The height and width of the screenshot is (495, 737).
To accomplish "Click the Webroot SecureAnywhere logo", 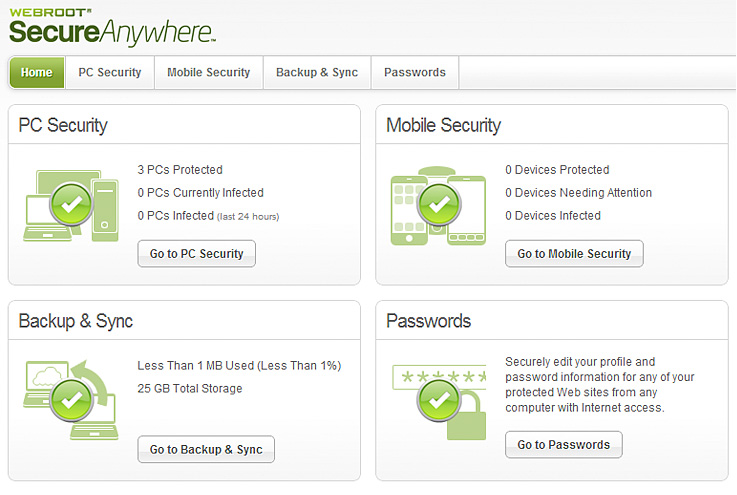I will click(112, 24).
